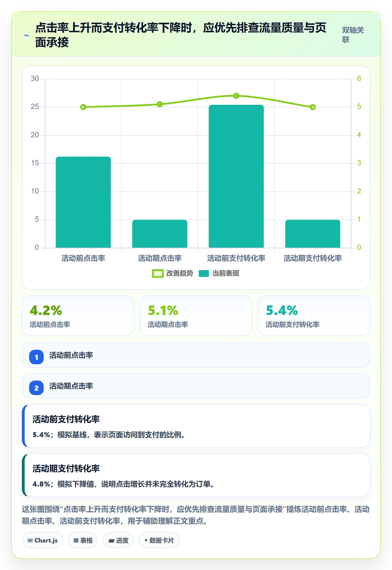Select the 活动前支付转化率 tall bar
This screenshot has height=570, width=392.
(x=236, y=176)
